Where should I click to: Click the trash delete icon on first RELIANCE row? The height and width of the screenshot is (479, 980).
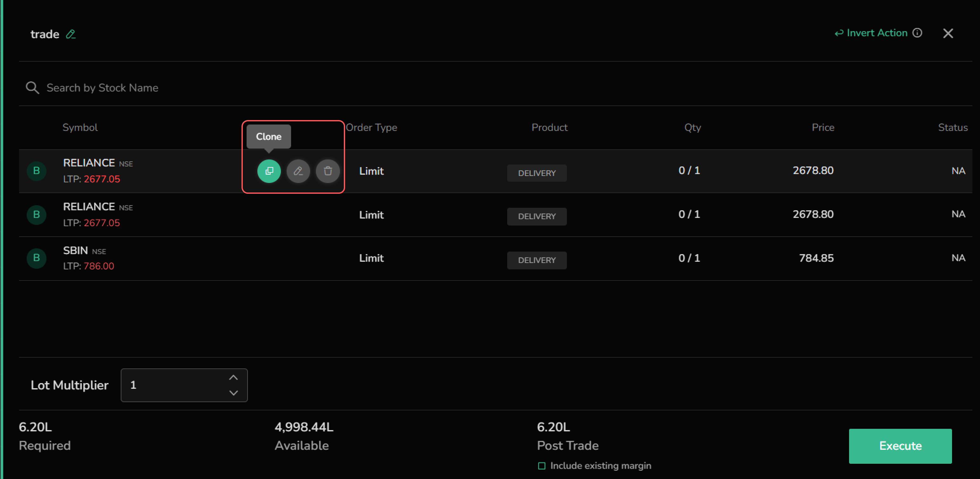(x=328, y=171)
